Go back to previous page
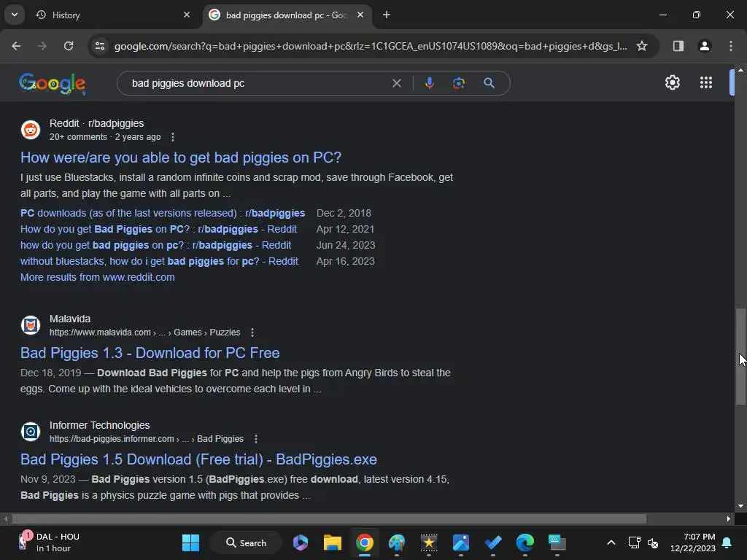Viewport: 747px width, 560px height. coord(16,46)
